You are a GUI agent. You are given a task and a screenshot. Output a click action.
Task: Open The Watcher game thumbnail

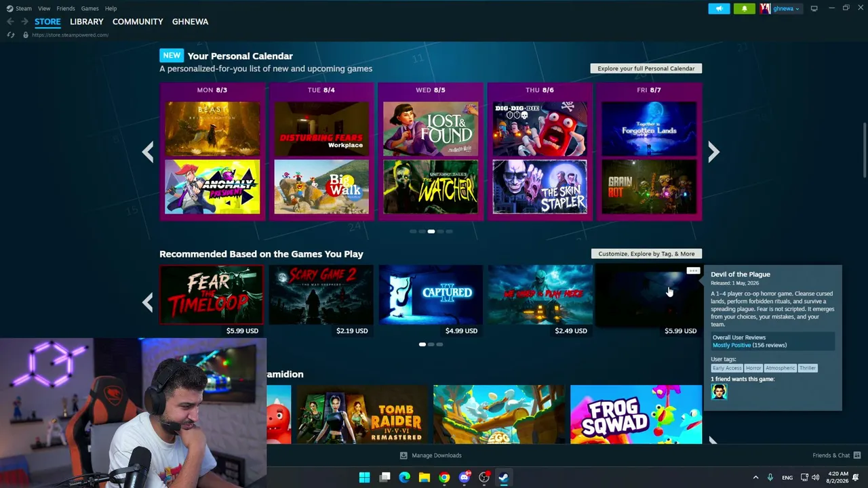pos(431,186)
